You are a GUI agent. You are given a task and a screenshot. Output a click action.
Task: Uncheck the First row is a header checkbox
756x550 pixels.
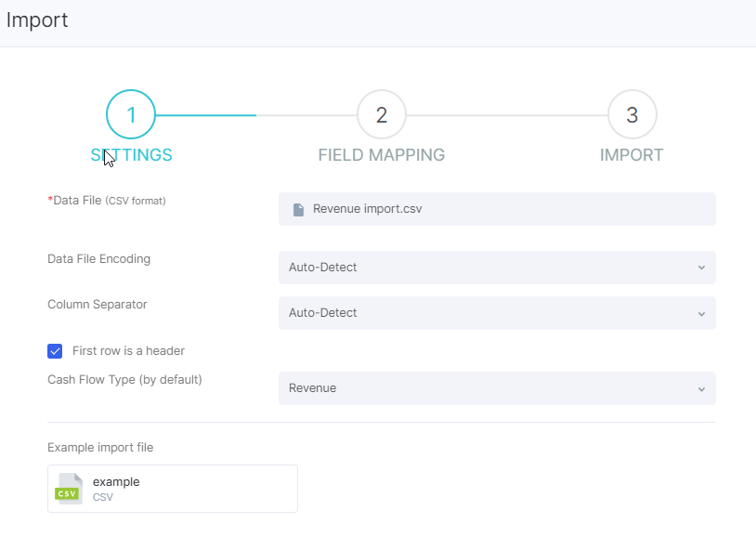[55, 351]
